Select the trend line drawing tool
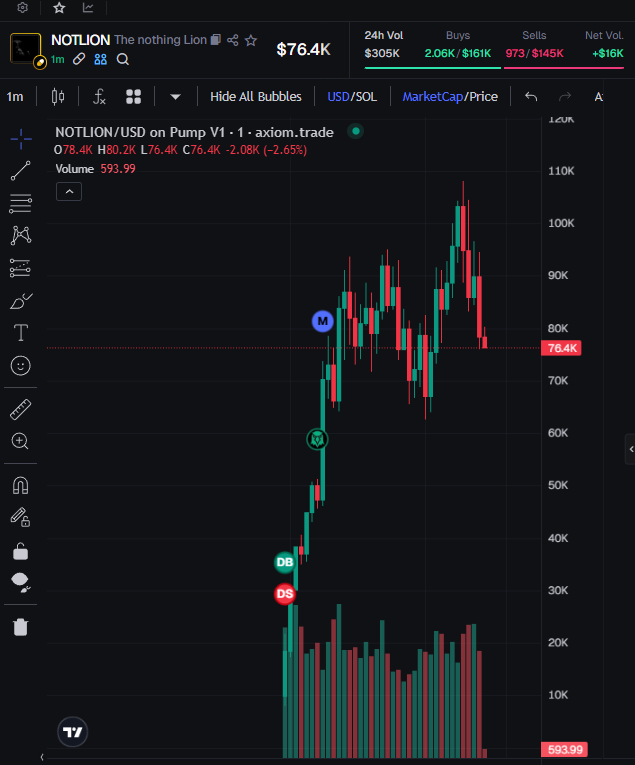635x765 pixels. pos(20,171)
